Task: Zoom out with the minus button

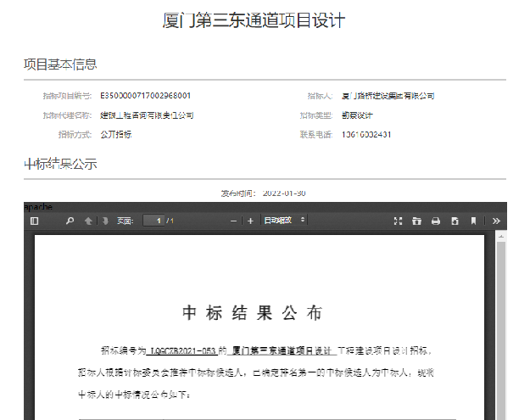Action: pos(233,221)
